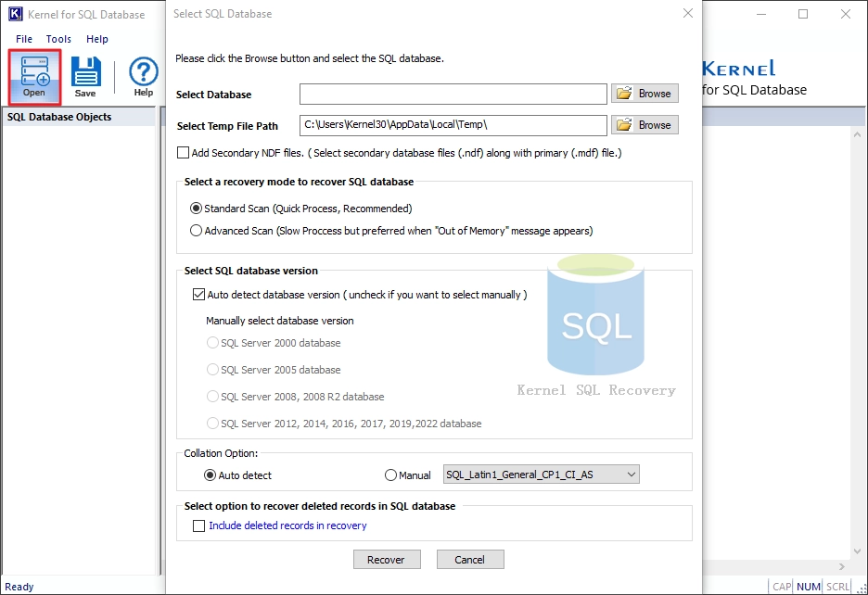
Task: Select Auto detect collation option
Action: pyautogui.click(x=210, y=475)
